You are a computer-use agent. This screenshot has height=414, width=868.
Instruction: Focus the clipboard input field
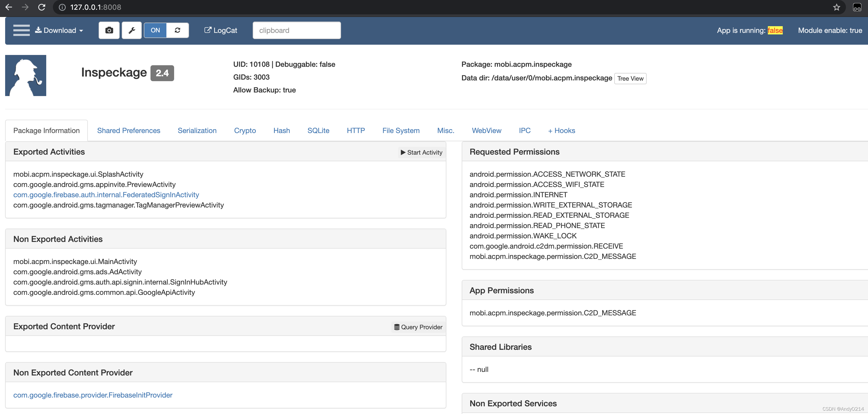pos(297,30)
